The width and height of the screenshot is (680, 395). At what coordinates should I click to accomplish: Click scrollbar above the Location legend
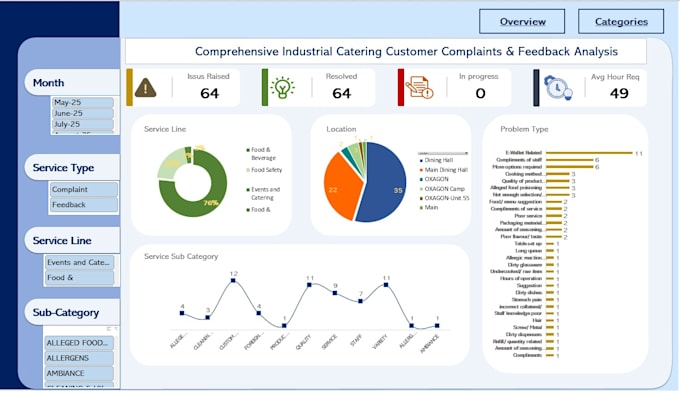click(443, 153)
